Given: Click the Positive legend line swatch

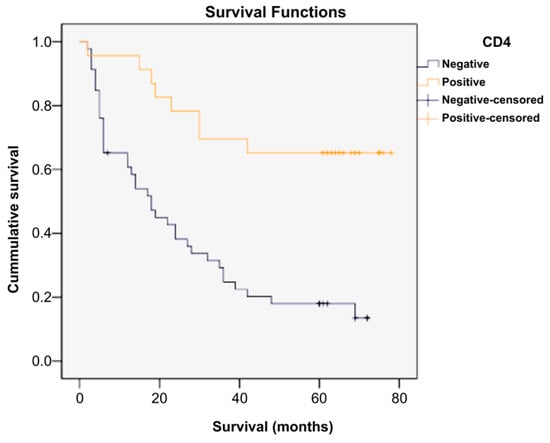Looking at the screenshot, I should 428,82.
